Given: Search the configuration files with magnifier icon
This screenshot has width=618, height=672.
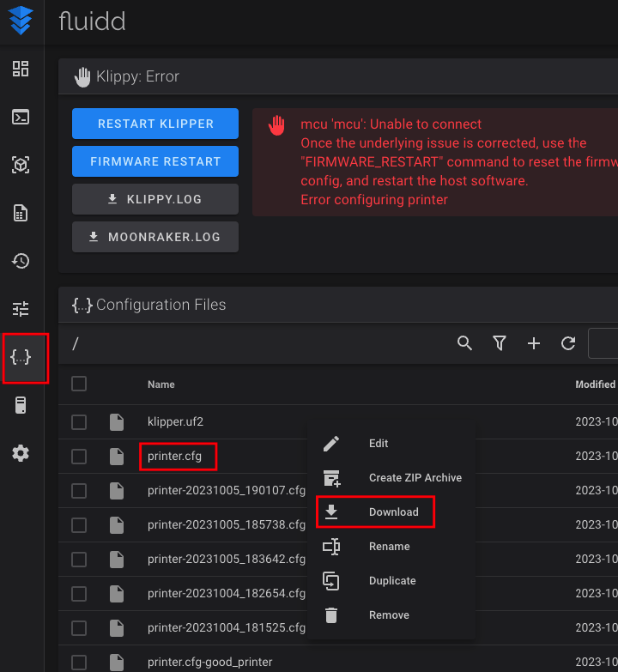Looking at the screenshot, I should click(464, 343).
